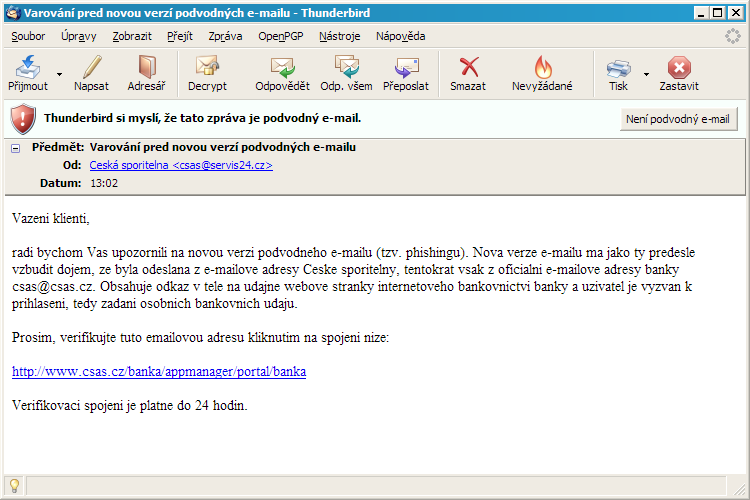Click the date value 13:02
This screenshot has height=500, width=750.
[104, 183]
